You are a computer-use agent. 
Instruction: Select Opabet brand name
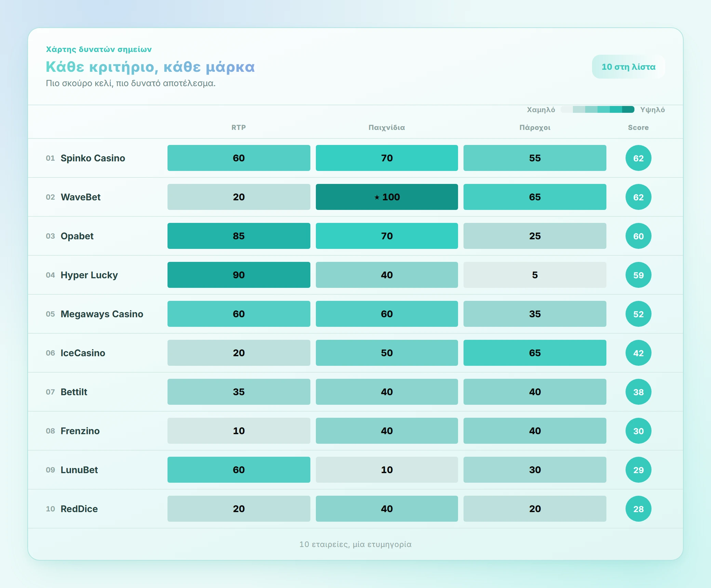tap(77, 236)
